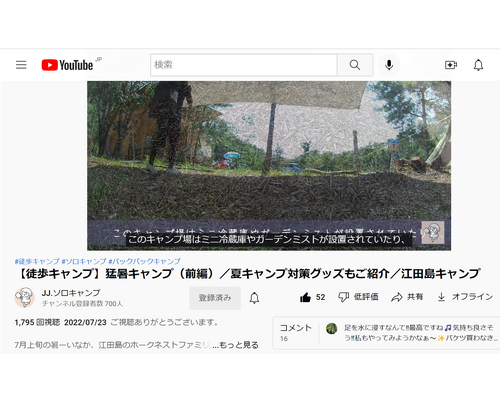Open hashtag #バックパックキャンプ
Viewport: 500px width, 400px height.
coord(144,261)
